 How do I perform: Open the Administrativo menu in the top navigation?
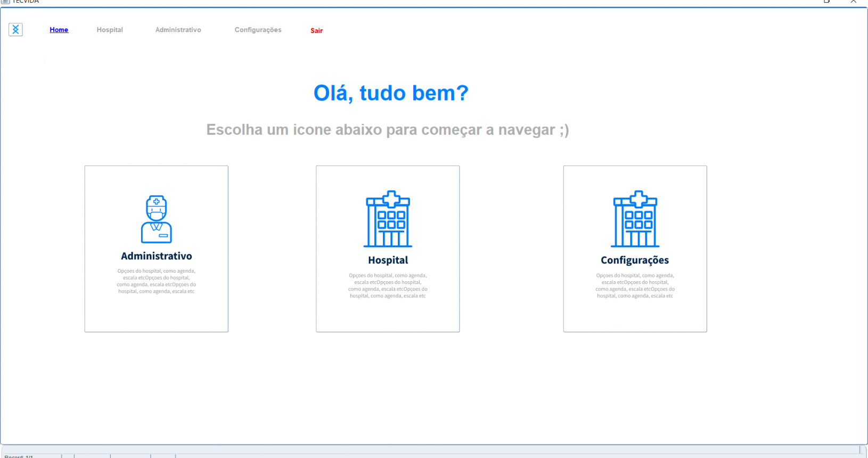(x=178, y=30)
